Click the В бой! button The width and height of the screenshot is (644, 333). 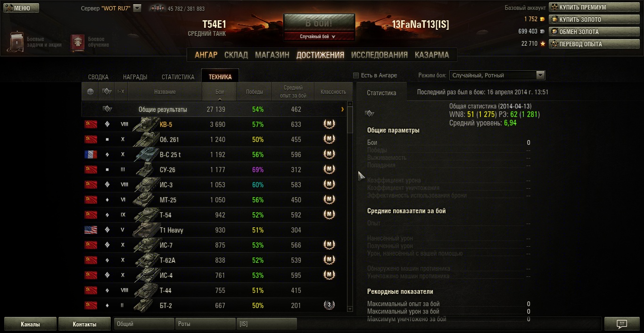click(319, 23)
